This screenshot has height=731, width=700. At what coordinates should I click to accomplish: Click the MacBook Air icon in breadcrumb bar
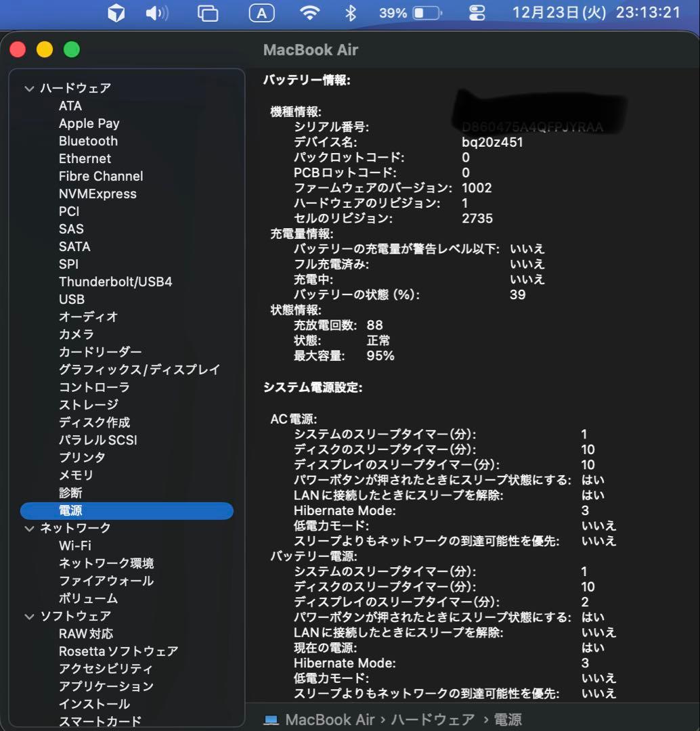[271, 719]
